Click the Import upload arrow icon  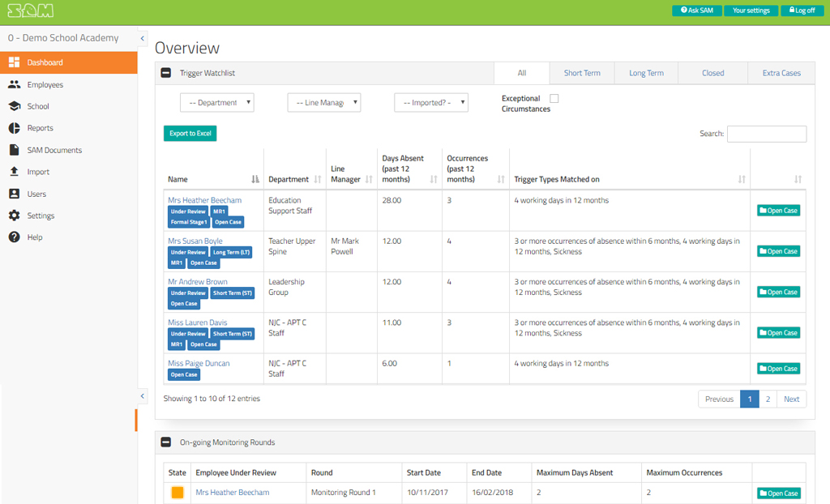[x=15, y=172]
